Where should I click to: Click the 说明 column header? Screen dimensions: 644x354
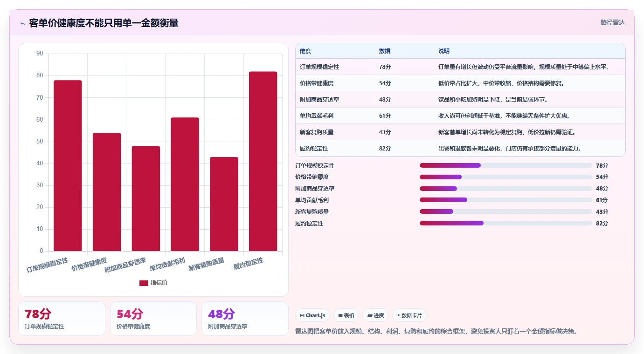click(x=444, y=51)
